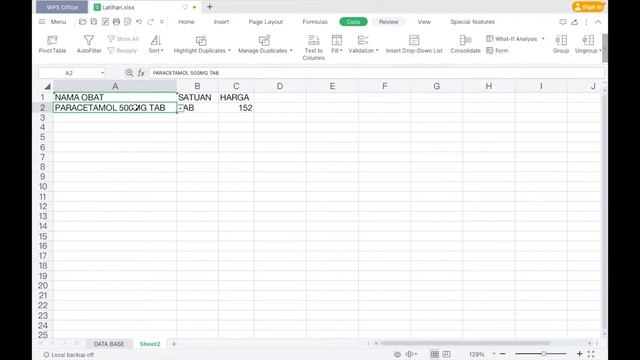Click the zoom slider handle
640x360 pixels.
(544, 354)
